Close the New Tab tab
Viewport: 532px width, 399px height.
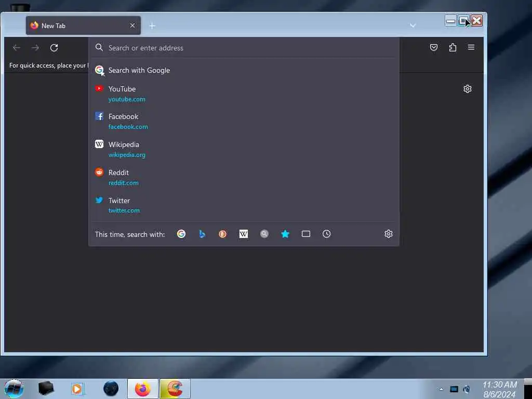coord(132,25)
